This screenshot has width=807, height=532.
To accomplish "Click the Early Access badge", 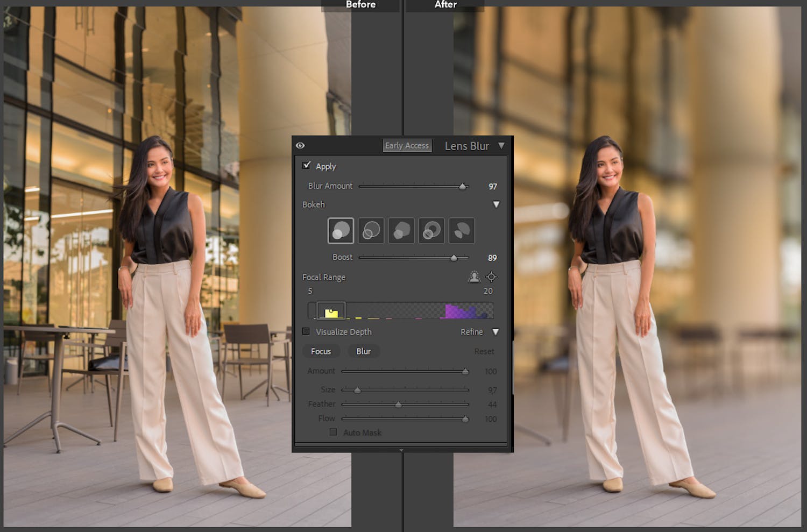I will tap(407, 145).
